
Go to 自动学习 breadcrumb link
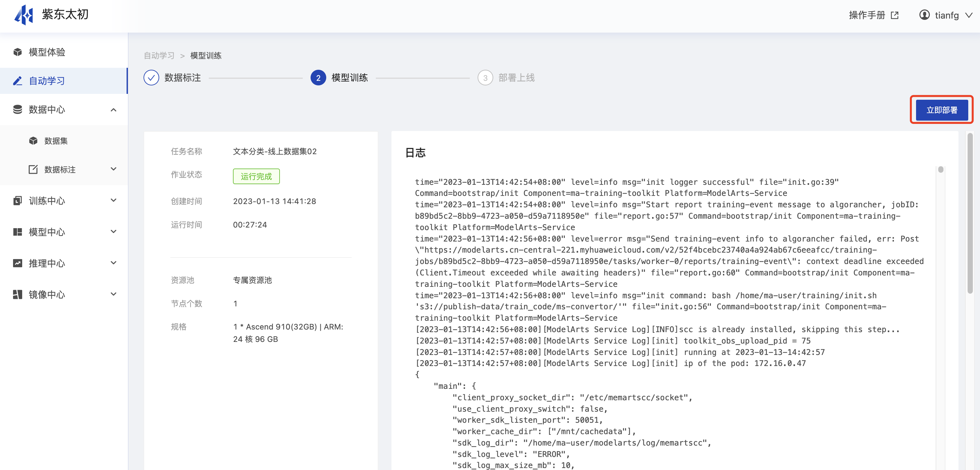pos(159,55)
